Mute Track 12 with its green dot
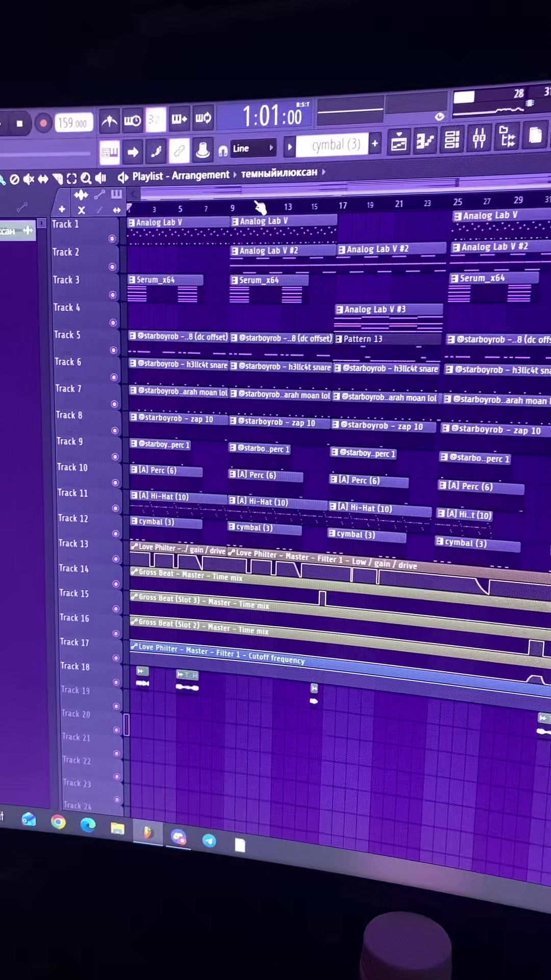The width and height of the screenshot is (551, 980). coord(116,534)
